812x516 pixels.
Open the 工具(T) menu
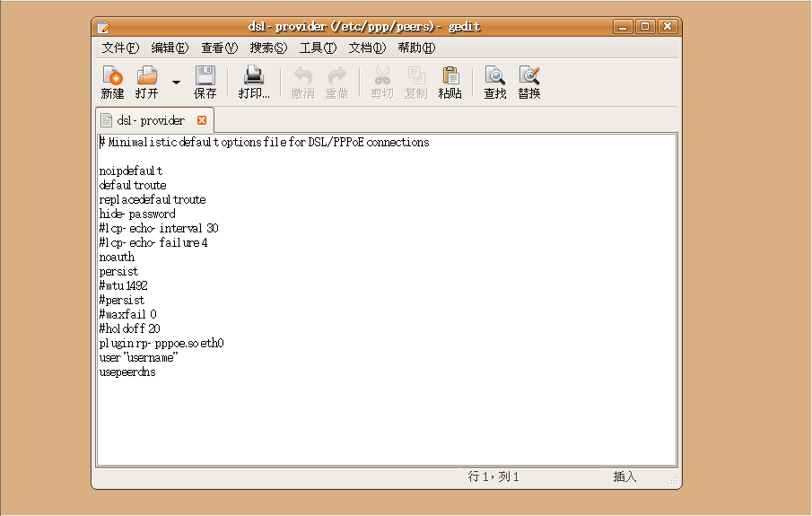click(x=318, y=48)
